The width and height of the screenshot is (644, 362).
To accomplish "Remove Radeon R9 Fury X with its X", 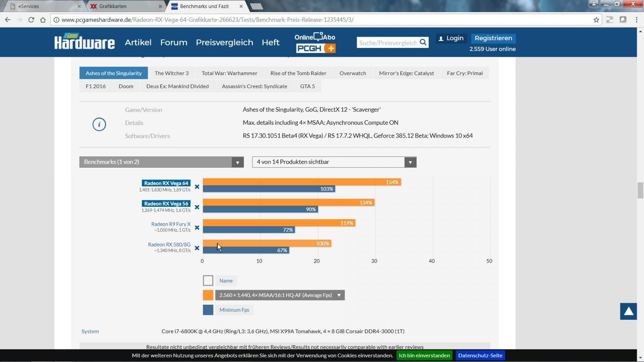I will pos(197,228).
